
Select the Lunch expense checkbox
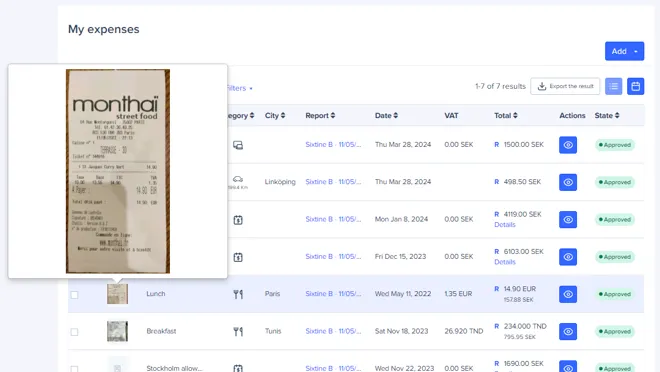coord(75,295)
